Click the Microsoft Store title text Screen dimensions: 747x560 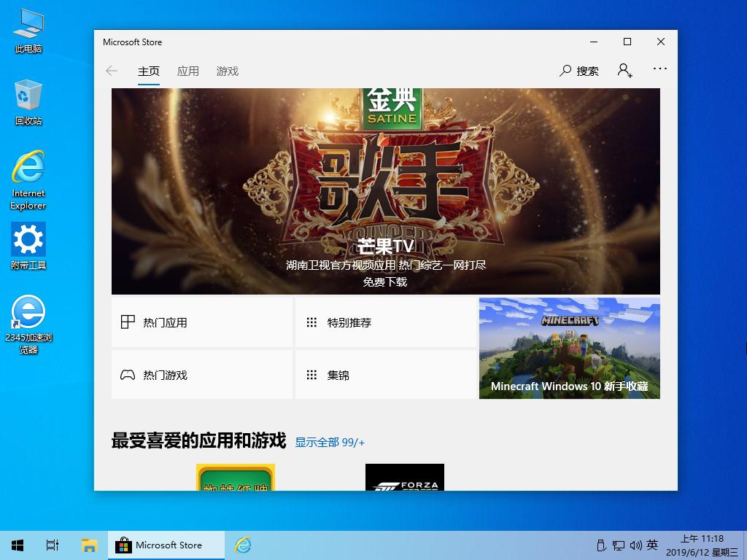(x=133, y=42)
